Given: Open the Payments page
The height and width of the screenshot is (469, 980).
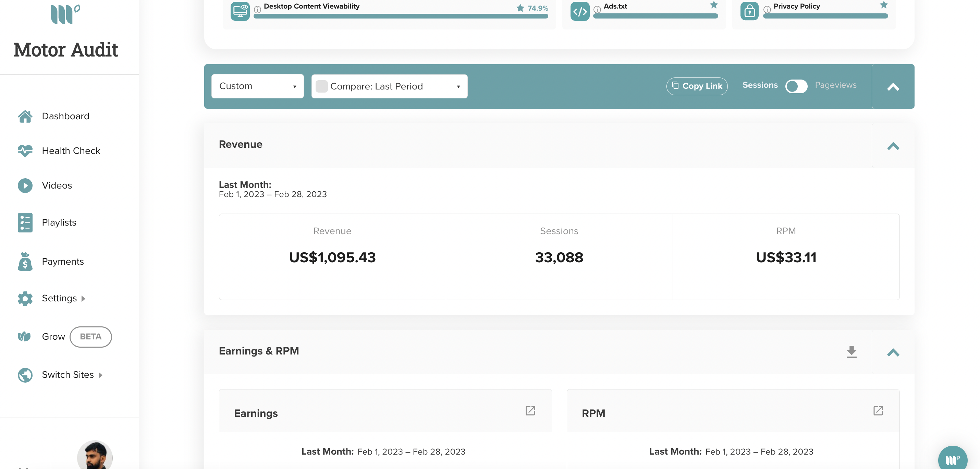Looking at the screenshot, I should [63, 262].
